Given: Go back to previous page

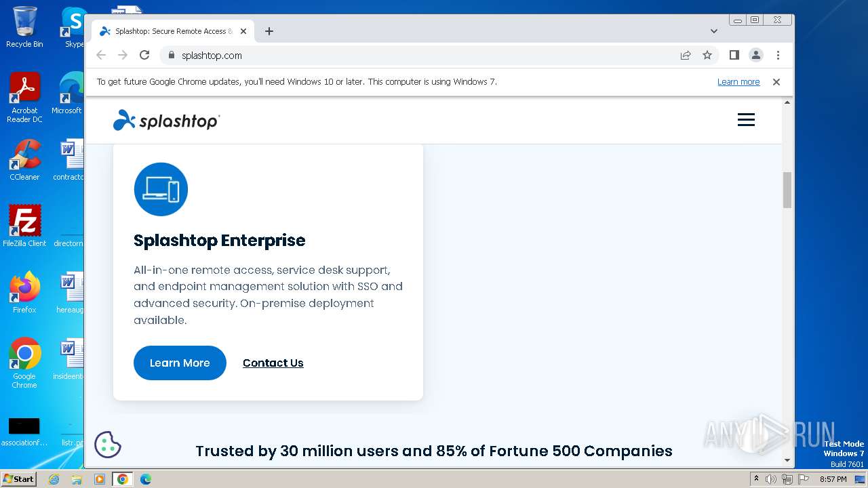Looking at the screenshot, I should [101, 56].
